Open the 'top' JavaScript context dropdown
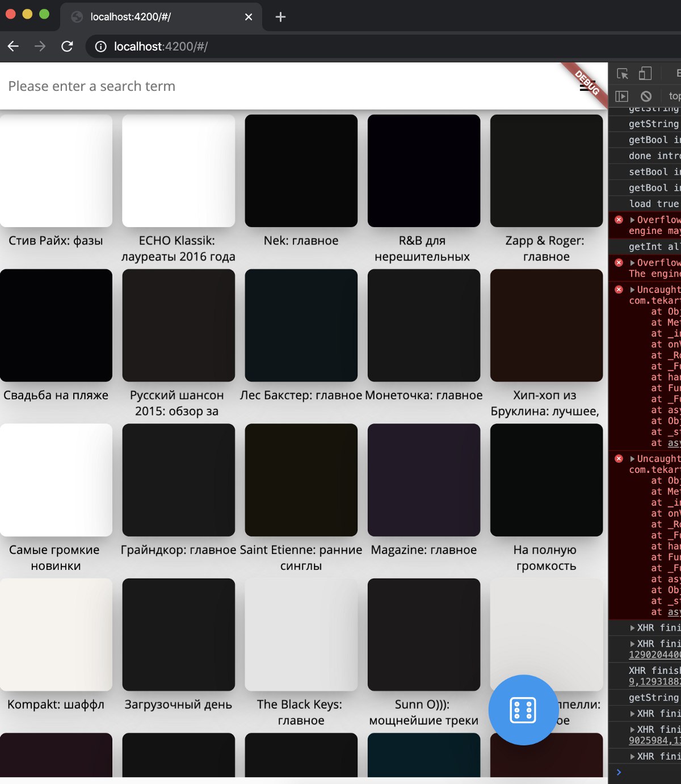 [675, 96]
